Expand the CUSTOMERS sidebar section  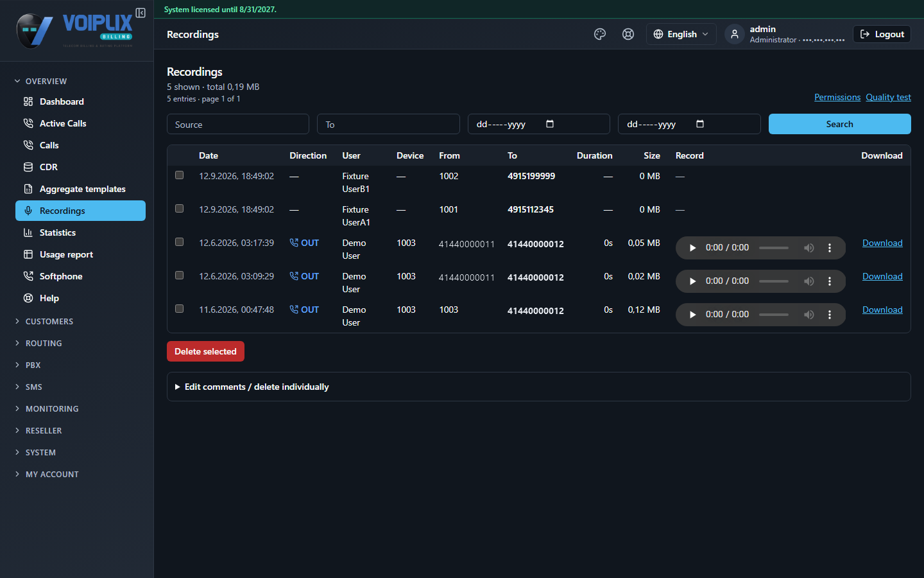44,321
